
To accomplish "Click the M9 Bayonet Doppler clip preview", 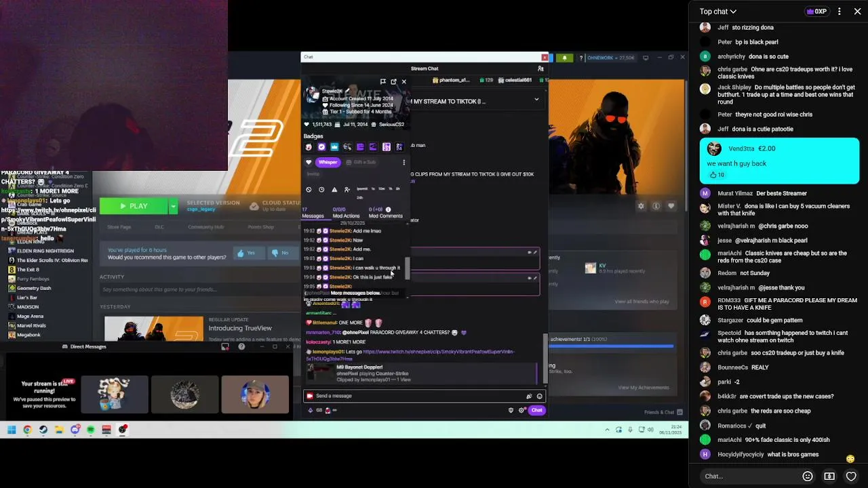I will pyautogui.click(x=420, y=373).
